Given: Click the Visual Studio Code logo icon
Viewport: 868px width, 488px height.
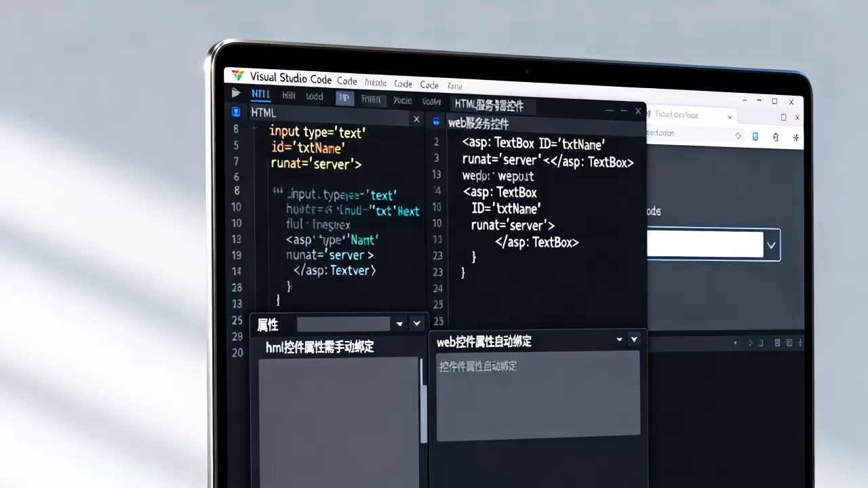Looking at the screenshot, I should pos(237,75).
